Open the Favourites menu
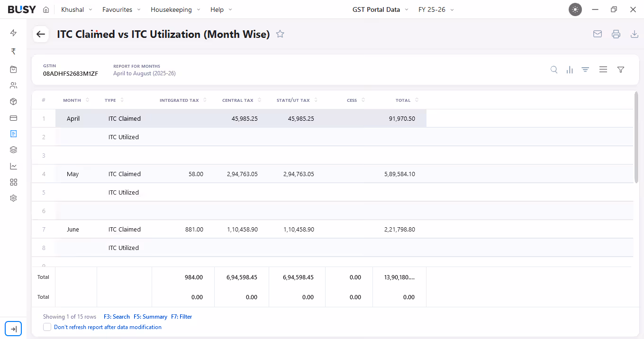This screenshot has height=339, width=644. (121, 9)
